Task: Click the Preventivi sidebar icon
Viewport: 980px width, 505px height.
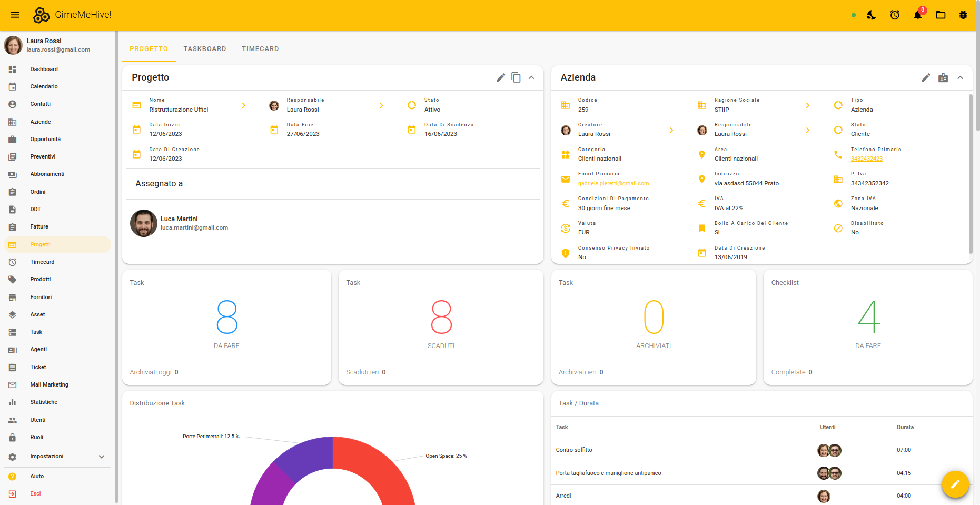Action: tap(13, 156)
